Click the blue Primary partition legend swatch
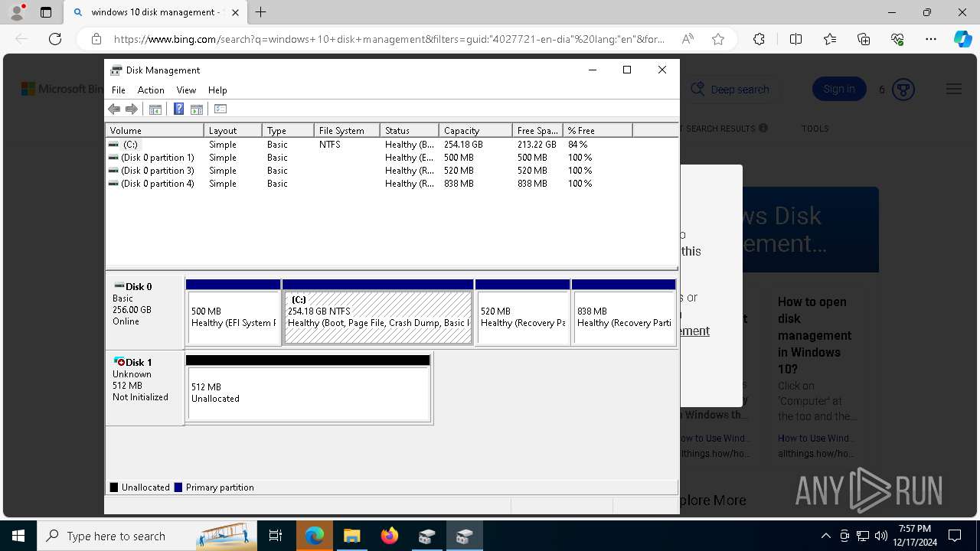This screenshot has height=551, width=980. [x=178, y=487]
